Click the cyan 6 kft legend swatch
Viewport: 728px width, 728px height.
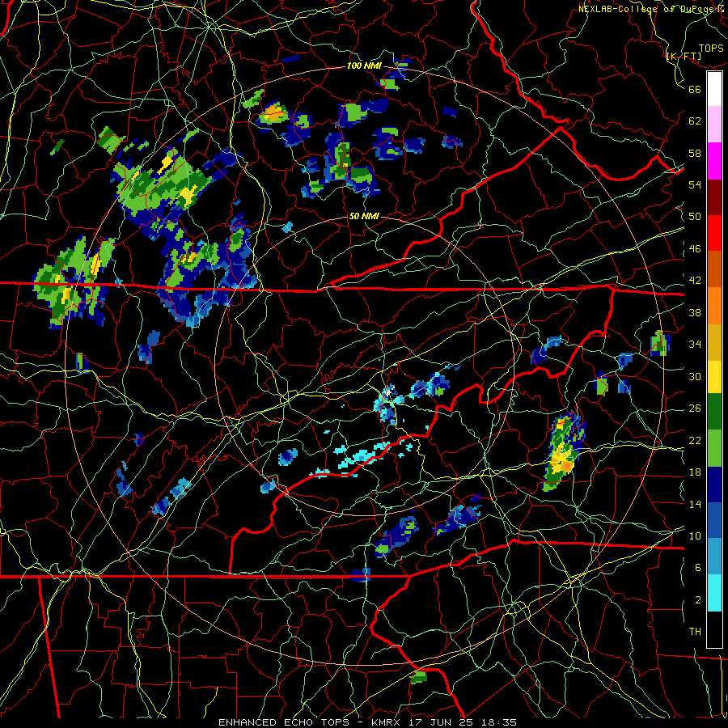point(714,593)
